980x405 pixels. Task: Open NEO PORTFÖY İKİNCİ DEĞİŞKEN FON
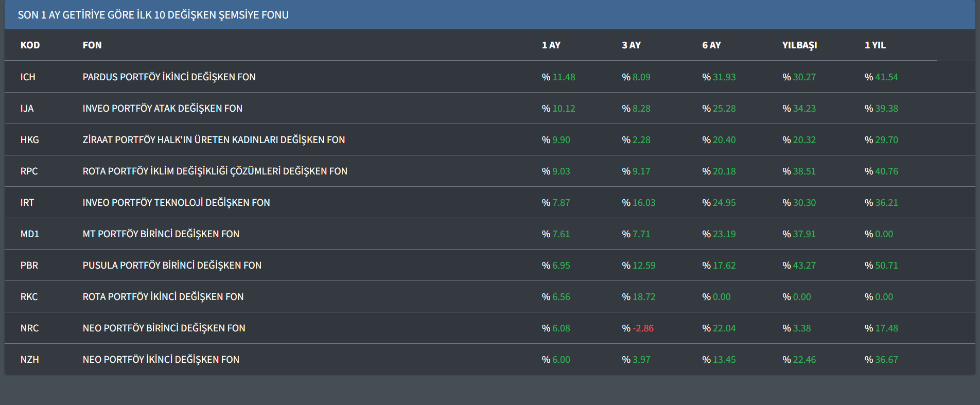[161, 360]
